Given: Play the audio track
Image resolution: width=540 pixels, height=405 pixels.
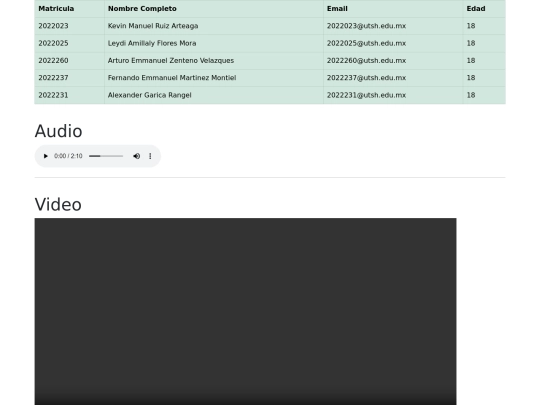Looking at the screenshot, I should 45,156.
